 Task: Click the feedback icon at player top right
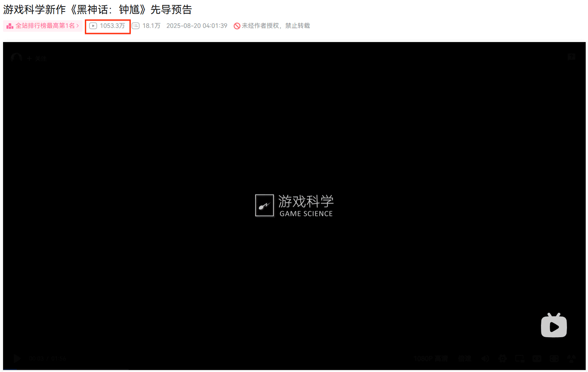[572, 57]
